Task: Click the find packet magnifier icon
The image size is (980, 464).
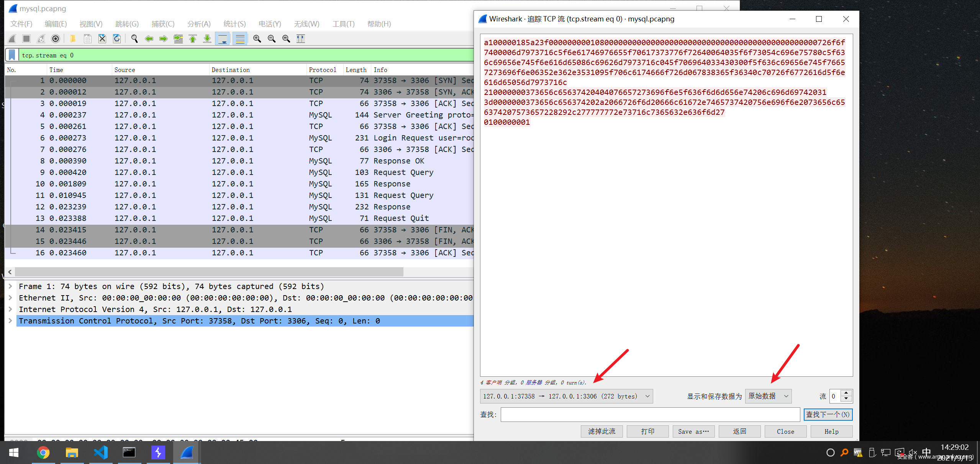Action: click(x=134, y=39)
